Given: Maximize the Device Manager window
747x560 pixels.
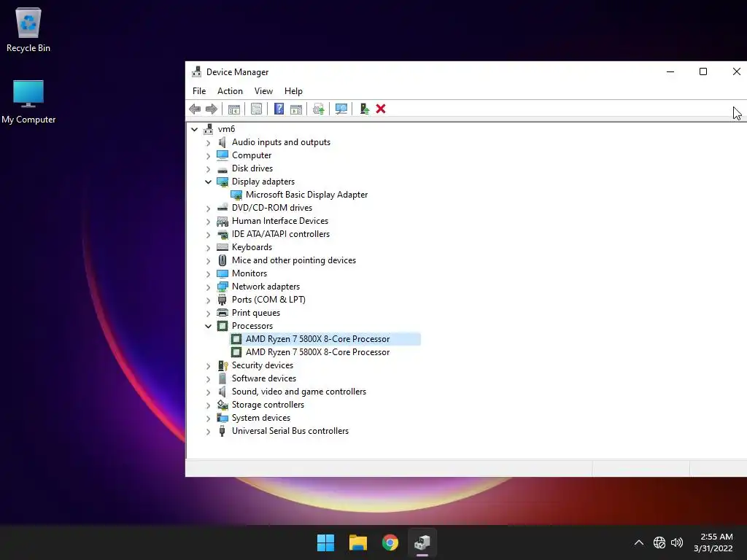Looking at the screenshot, I should point(703,72).
